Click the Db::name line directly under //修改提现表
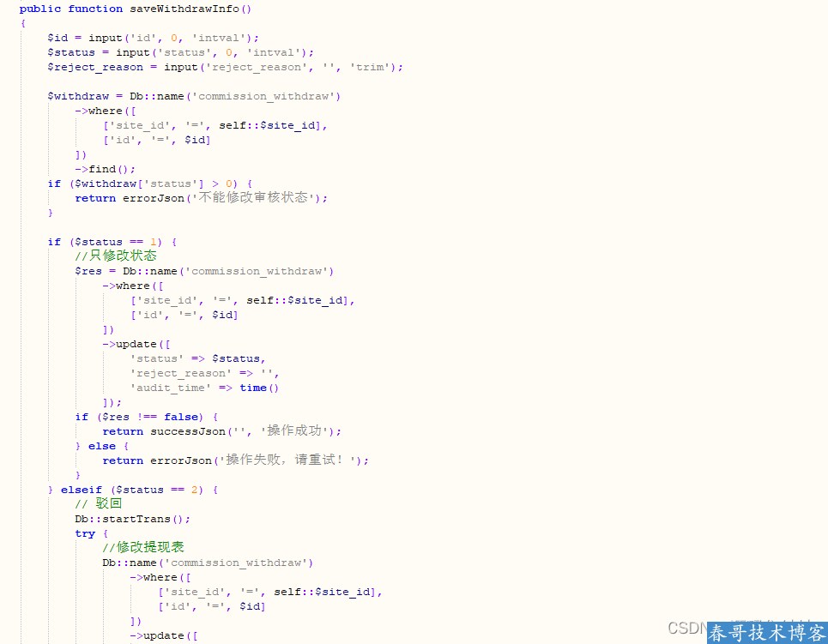The width and height of the screenshot is (828, 644). pos(208,563)
